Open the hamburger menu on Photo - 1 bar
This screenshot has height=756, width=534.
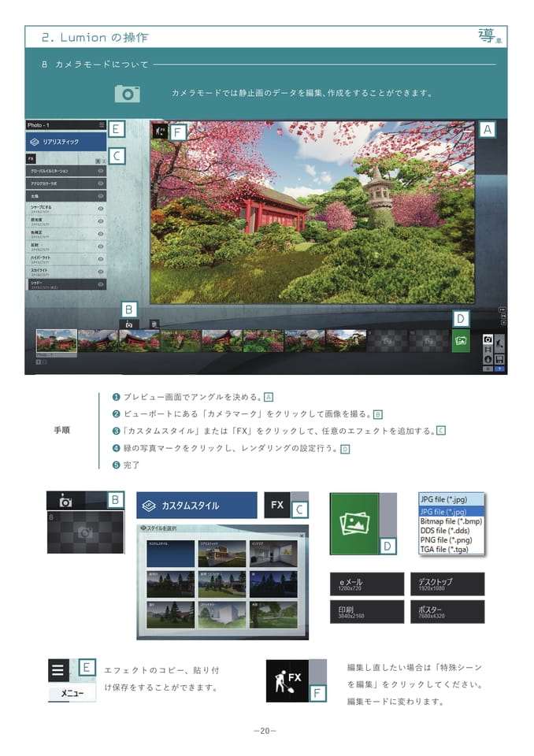click(102, 125)
